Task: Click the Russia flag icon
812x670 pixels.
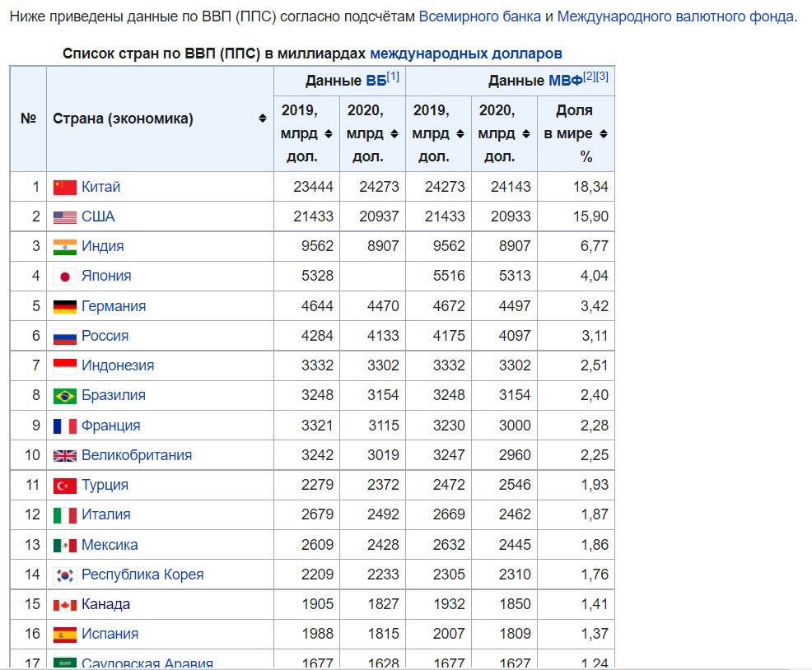Action: pyautogui.click(x=65, y=337)
